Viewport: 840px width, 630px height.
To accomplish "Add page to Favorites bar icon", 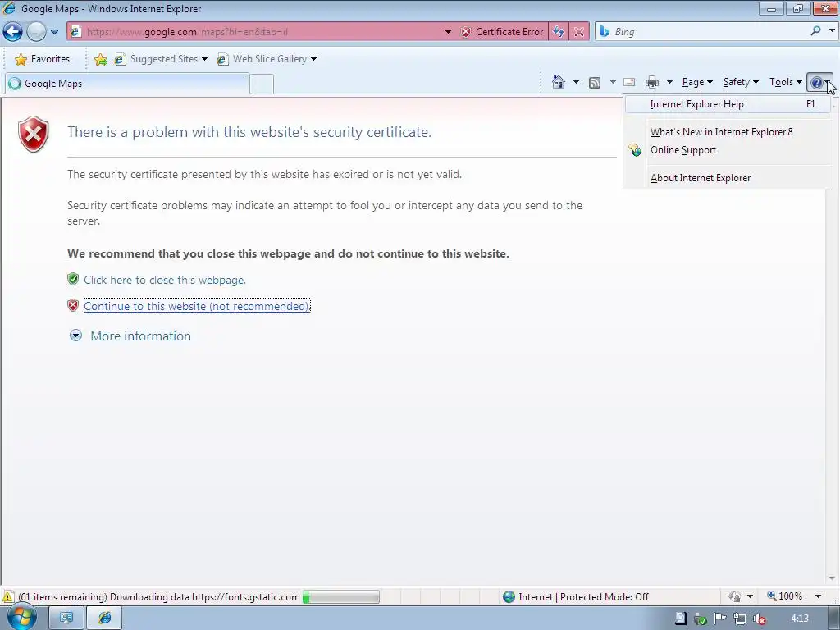I will pos(100,59).
